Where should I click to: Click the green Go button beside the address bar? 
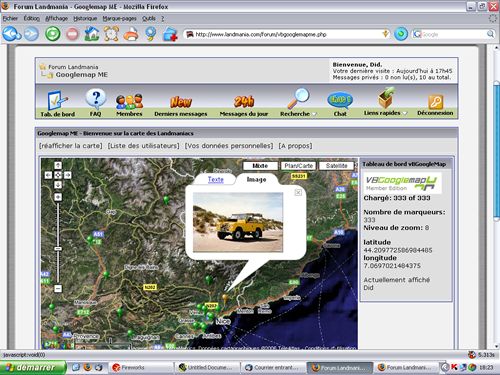click(x=401, y=34)
